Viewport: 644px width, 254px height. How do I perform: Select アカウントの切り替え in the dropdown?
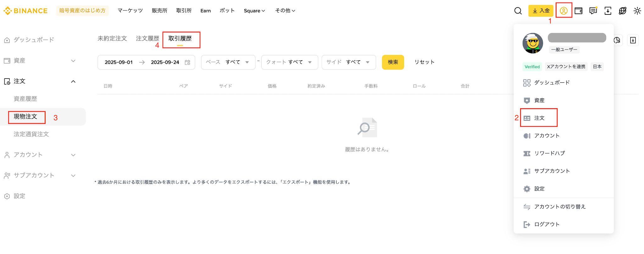coord(560,207)
